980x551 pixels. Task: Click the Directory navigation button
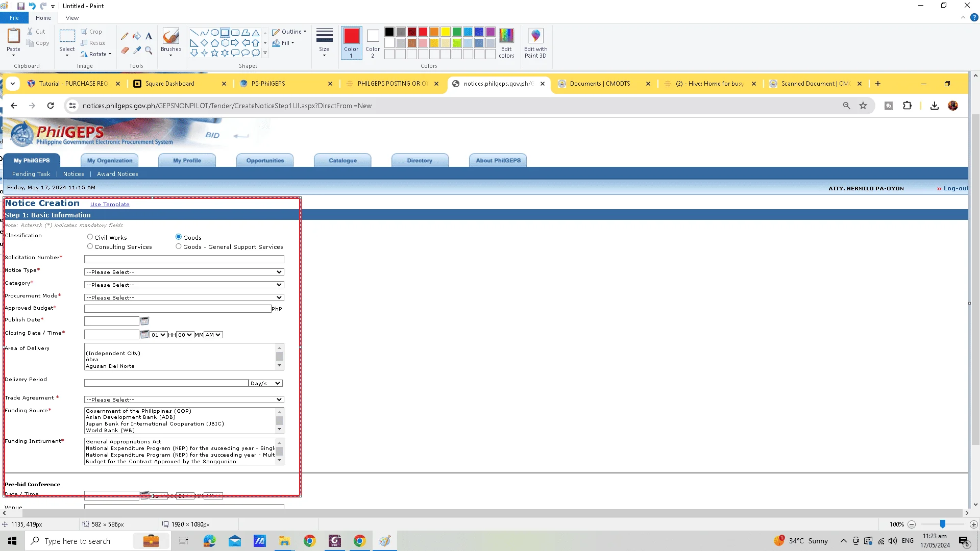click(x=420, y=160)
